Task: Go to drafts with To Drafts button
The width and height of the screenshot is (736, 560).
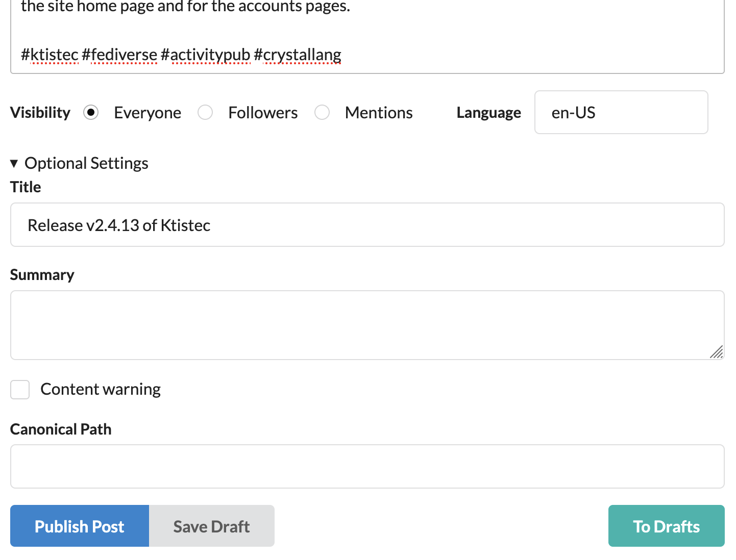Action: [666, 526]
